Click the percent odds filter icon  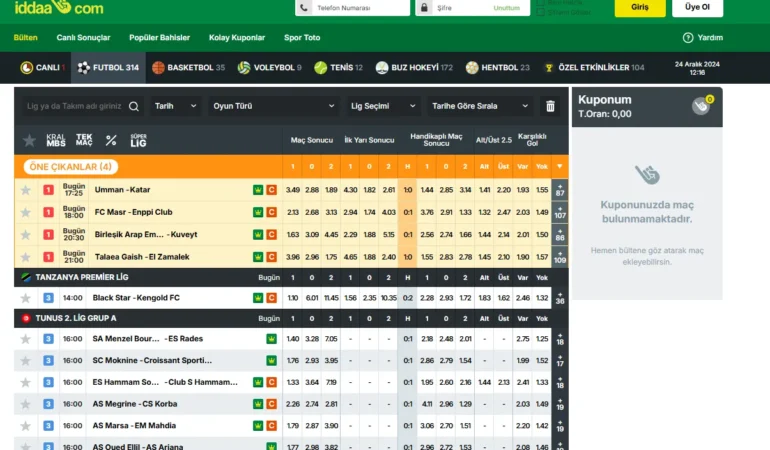coord(111,141)
